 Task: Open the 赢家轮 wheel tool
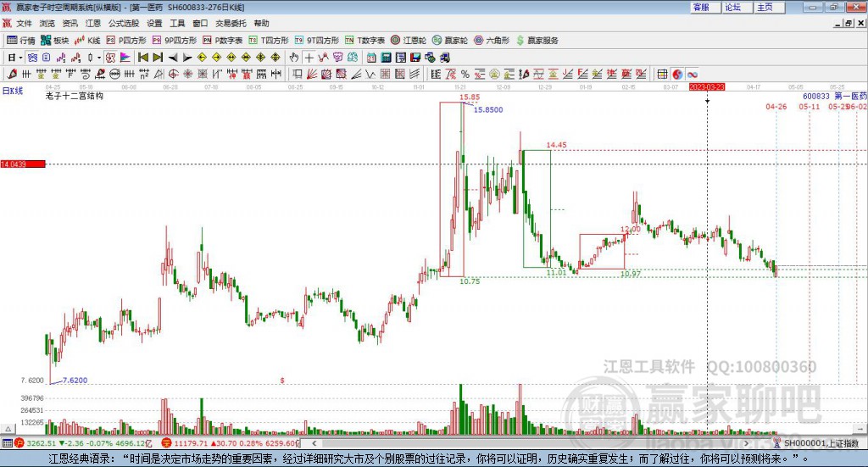coord(450,41)
